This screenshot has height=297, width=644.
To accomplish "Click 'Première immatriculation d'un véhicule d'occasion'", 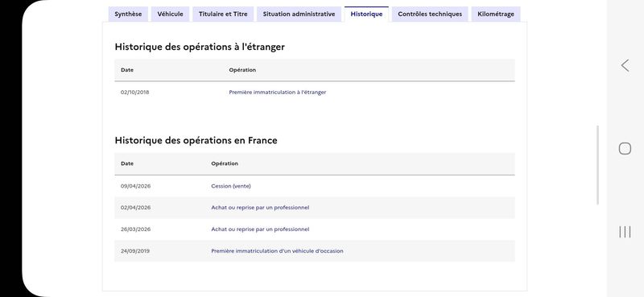I will (x=277, y=251).
